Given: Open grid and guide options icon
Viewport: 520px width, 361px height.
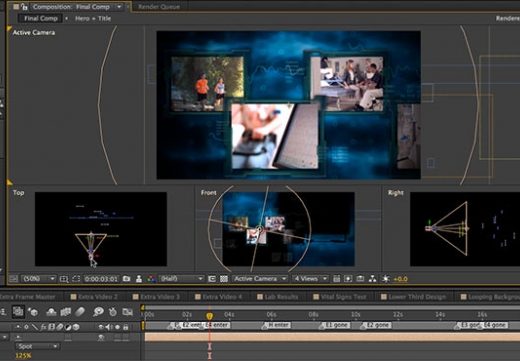Looking at the screenshot, I should click(x=64, y=279).
